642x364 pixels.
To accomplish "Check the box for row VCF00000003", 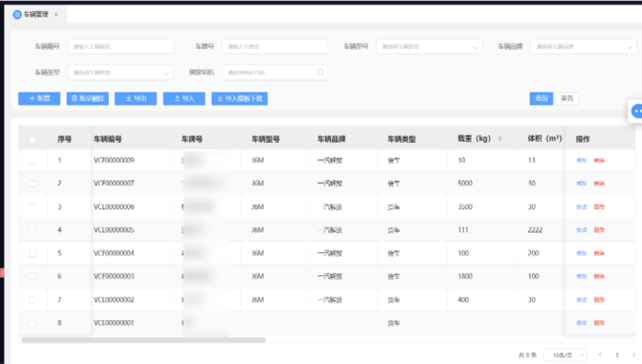I will click(32, 276).
